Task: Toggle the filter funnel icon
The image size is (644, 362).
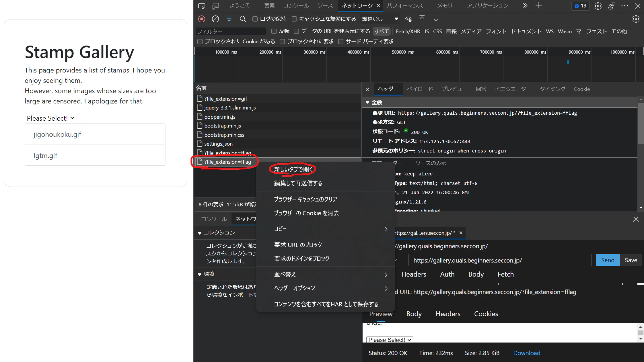Action: 229,19
